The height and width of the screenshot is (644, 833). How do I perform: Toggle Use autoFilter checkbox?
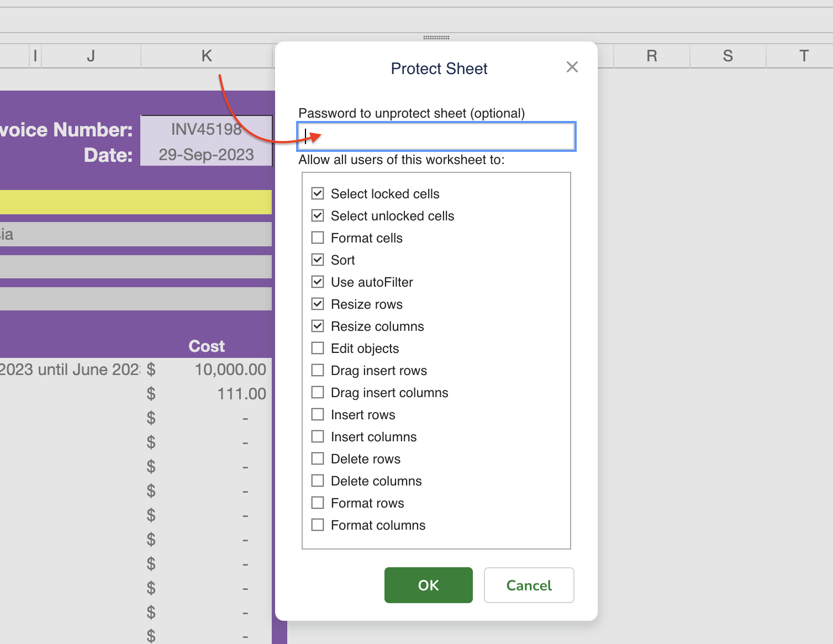[318, 282]
